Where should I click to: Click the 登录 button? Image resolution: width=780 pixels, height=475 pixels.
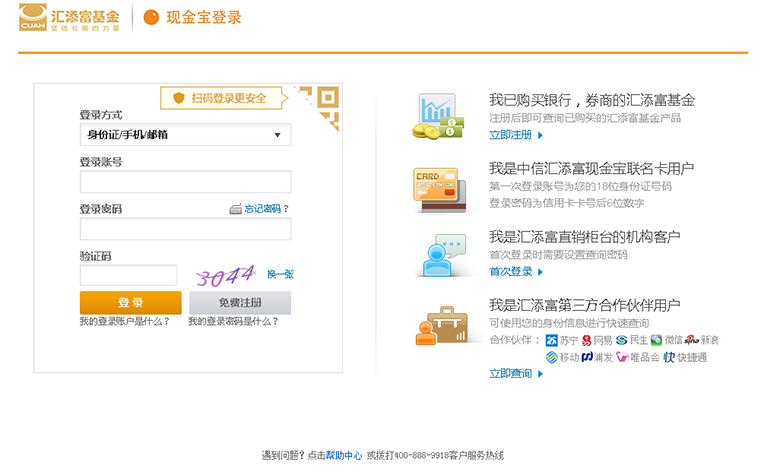pyautogui.click(x=130, y=303)
